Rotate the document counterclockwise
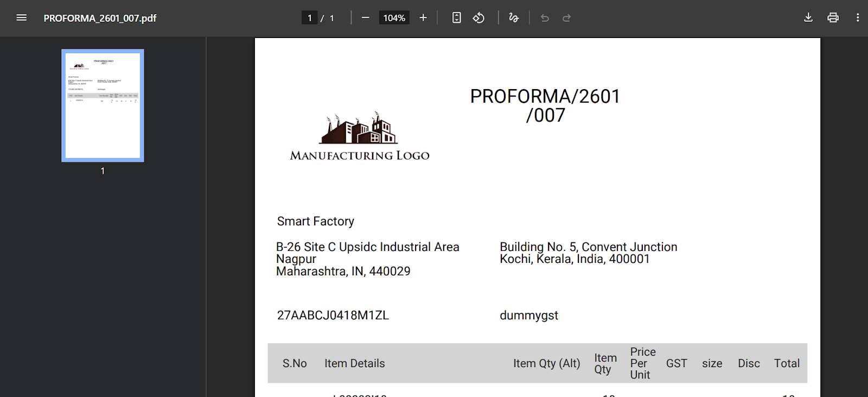The width and height of the screenshot is (868, 397). 478,18
